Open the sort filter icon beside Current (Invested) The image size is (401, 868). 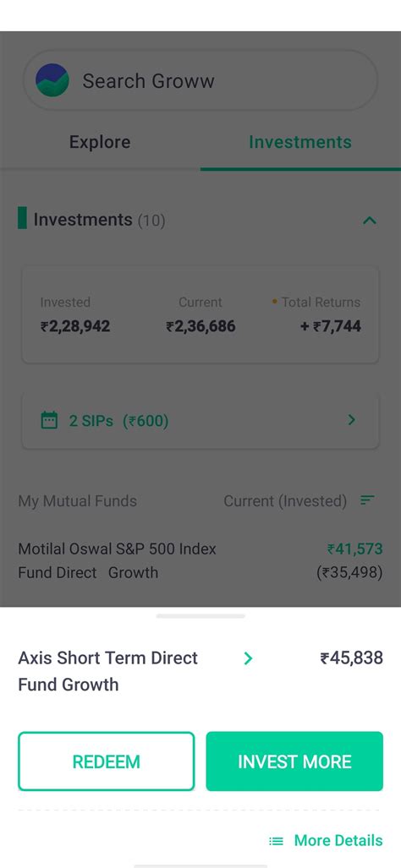pyautogui.click(x=367, y=500)
